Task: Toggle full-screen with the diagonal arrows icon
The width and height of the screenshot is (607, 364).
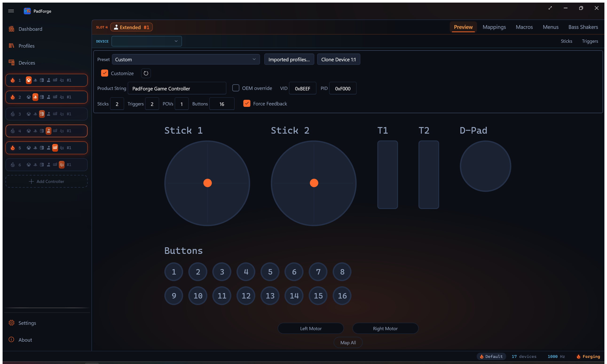Action: (550, 8)
